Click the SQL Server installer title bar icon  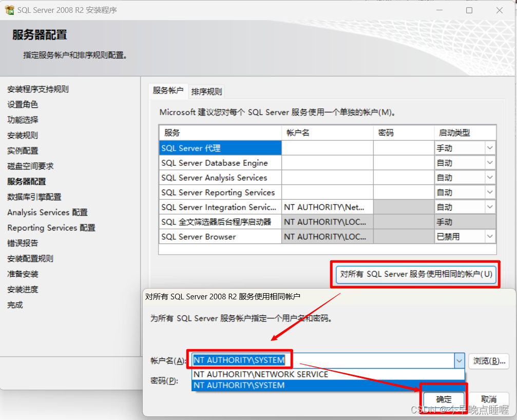pos(10,10)
